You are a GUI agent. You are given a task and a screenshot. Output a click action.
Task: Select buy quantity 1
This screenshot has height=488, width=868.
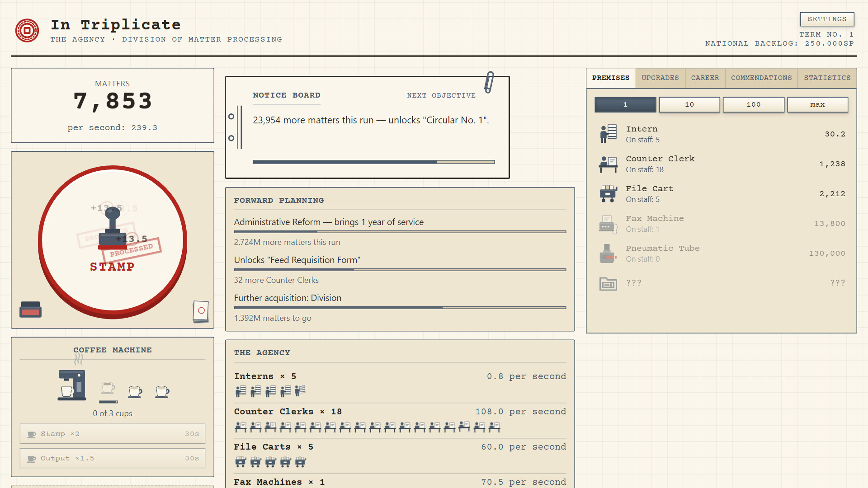[625, 104]
